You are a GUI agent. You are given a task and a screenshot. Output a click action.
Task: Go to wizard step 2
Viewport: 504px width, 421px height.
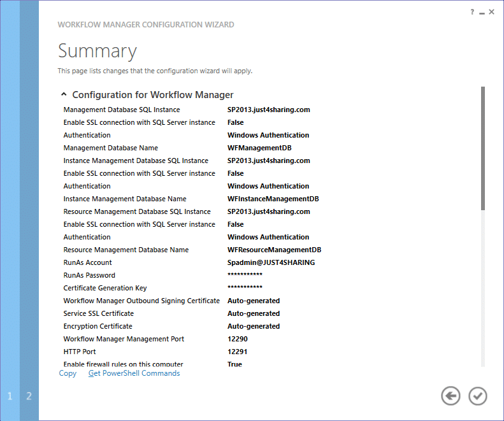tap(29, 396)
